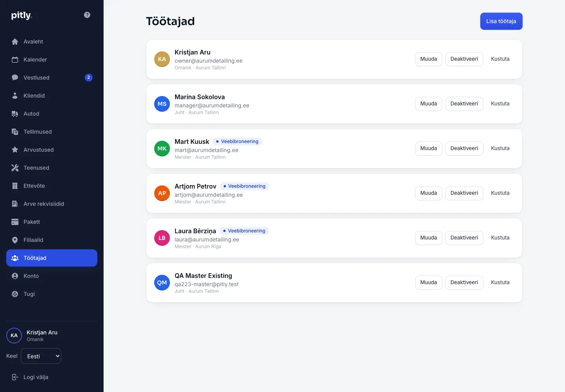Click the Arve rekvisiidid invoice icon
The height and width of the screenshot is (392, 565).
click(15, 204)
